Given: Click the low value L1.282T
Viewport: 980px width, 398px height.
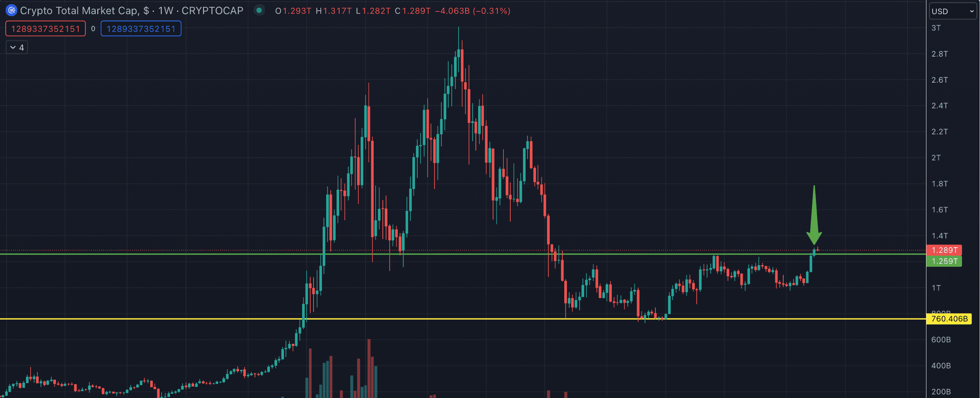Looking at the screenshot, I should point(373,11).
